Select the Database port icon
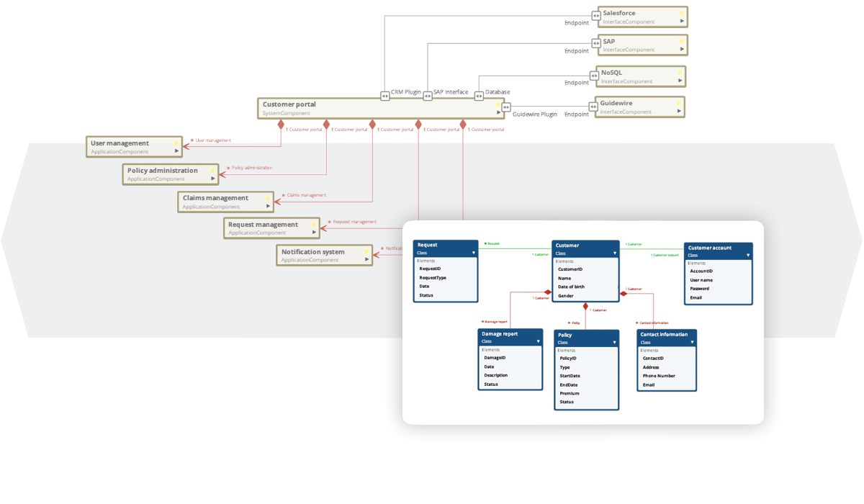Viewport: 864px width, 504px height. tap(480, 96)
